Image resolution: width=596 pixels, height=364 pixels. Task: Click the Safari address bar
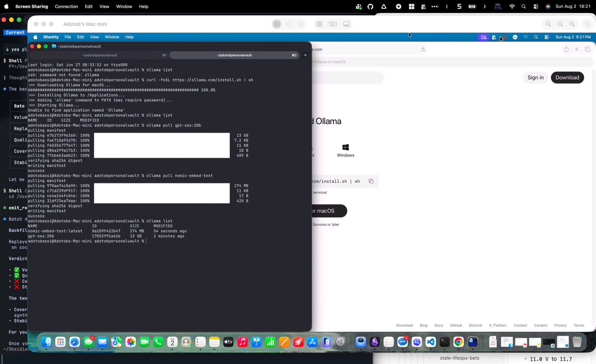pos(369,49)
